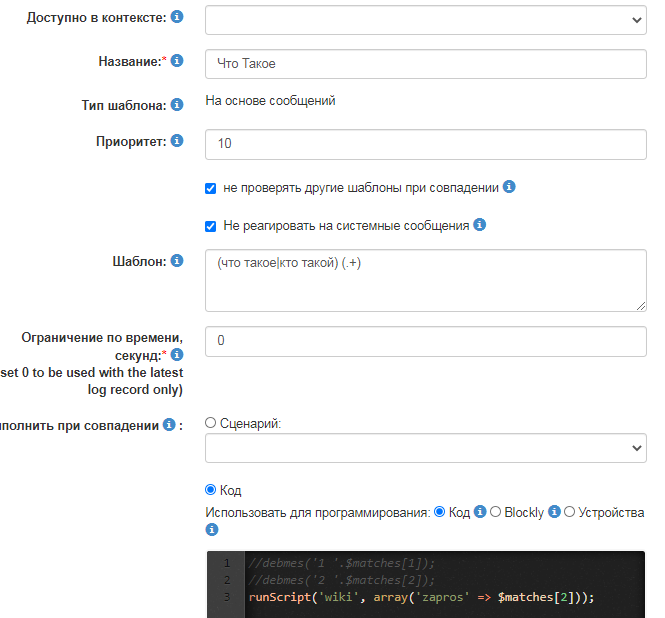Click into the Название text field

coord(425,63)
